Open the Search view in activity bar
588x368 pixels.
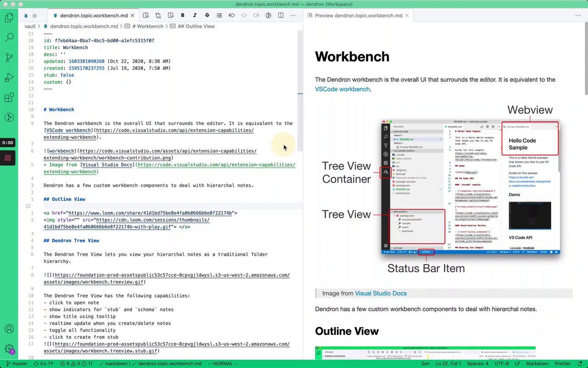(9, 38)
